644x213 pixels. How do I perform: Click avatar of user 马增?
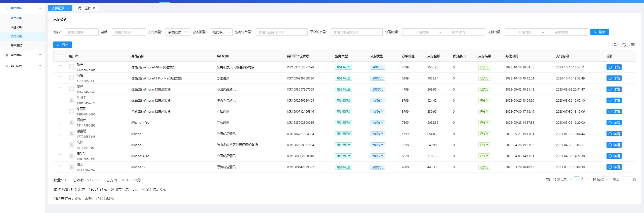tap(72, 78)
